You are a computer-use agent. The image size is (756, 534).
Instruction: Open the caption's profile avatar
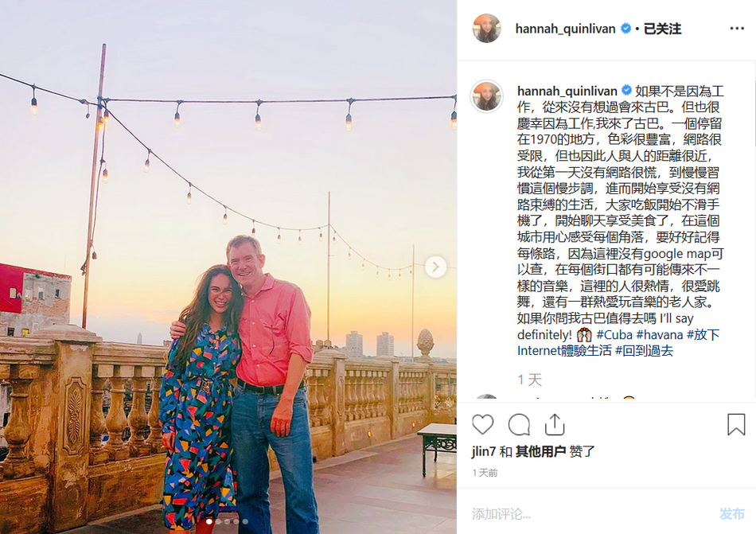[486, 96]
